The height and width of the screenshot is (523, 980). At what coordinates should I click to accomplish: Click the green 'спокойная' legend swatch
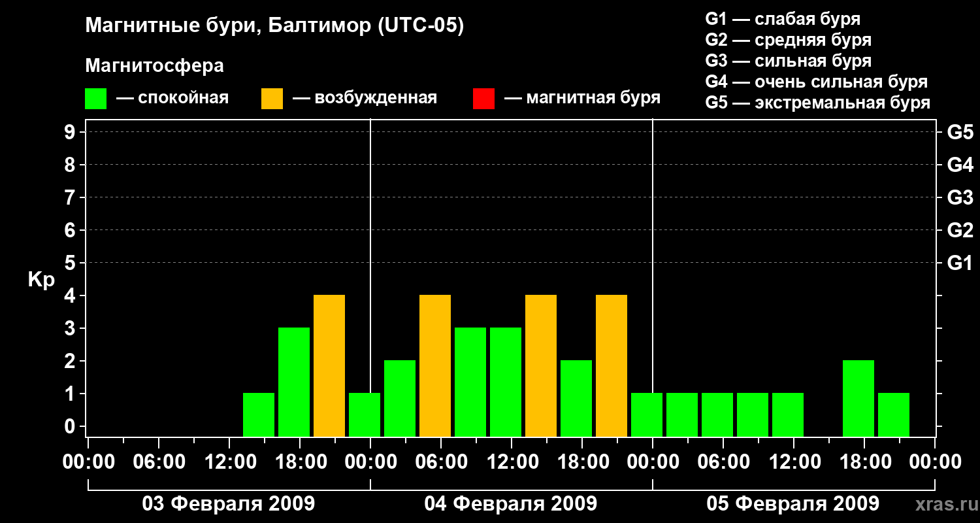point(96,99)
